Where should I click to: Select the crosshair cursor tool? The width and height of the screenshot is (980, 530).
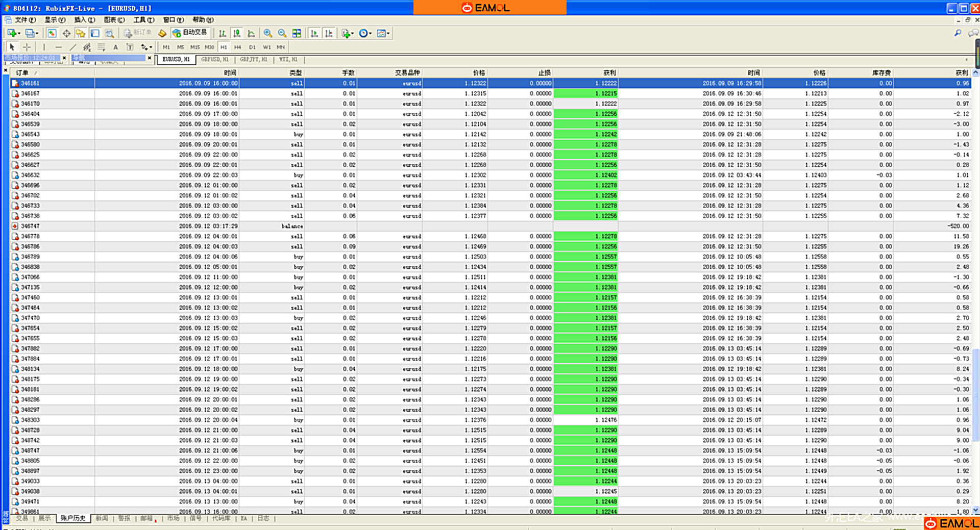27,47
